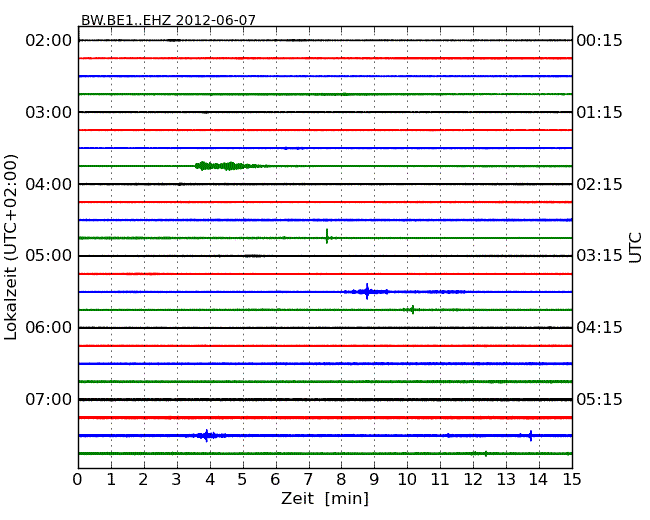Click the blue event near minute 4 after 07:00
The width and height of the screenshot is (650, 520).
(x=206, y=435)
